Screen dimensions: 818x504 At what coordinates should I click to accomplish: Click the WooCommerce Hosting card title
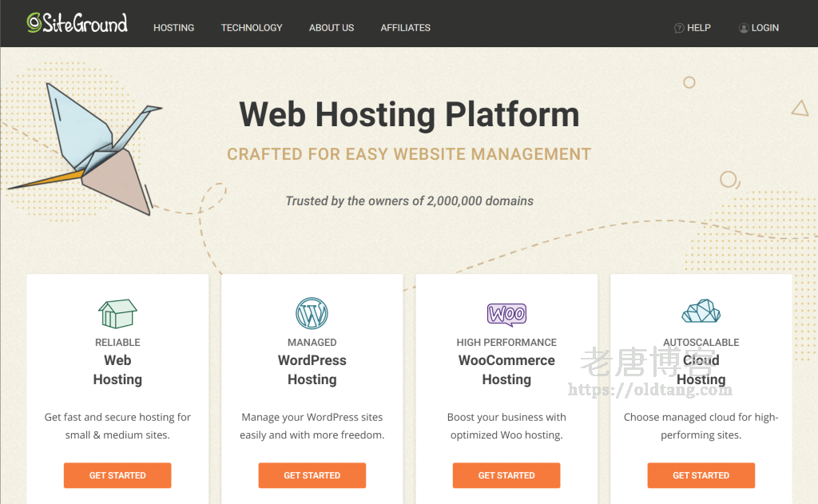[x=506, y=370]
